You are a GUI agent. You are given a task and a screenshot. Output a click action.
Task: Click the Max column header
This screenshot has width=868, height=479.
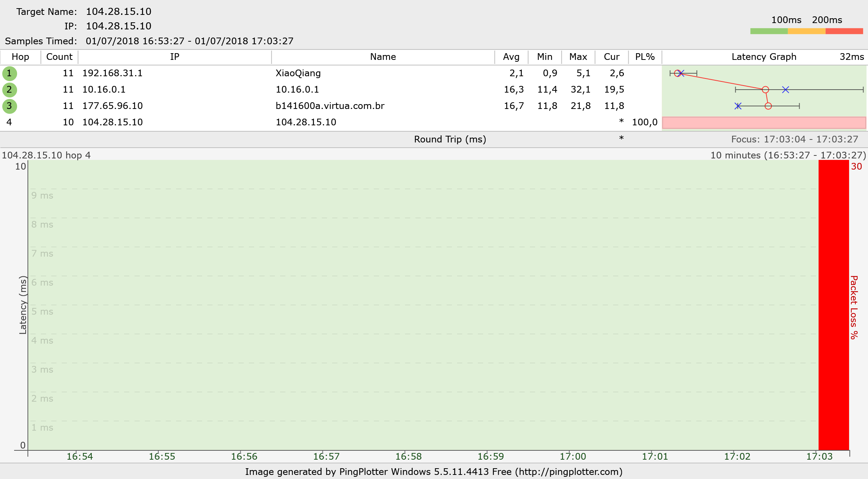click(x=578, y=57)
